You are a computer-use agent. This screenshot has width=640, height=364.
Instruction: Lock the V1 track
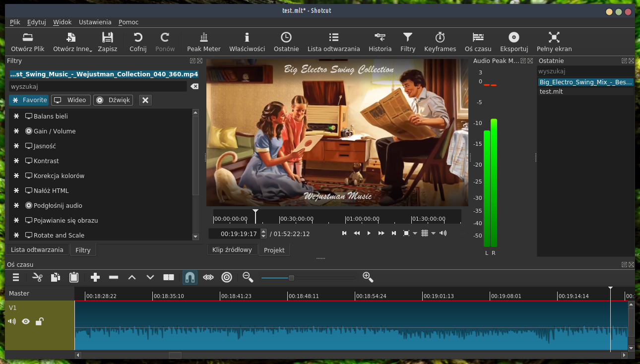[39, 321]
